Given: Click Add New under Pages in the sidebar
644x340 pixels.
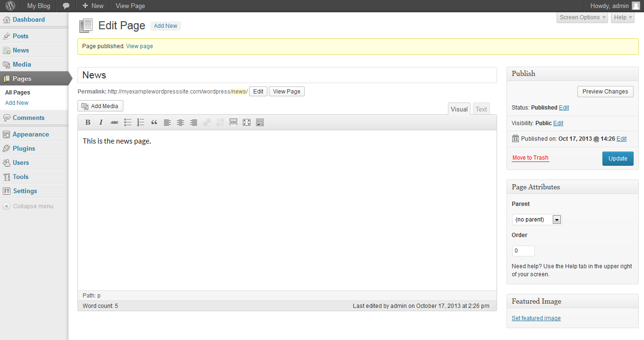Looking at the screenshot, I should [17, 103].
